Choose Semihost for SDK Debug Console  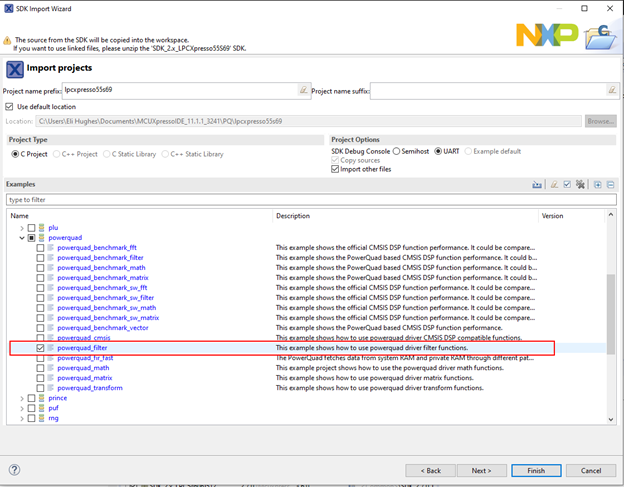(x=396, y=151)
